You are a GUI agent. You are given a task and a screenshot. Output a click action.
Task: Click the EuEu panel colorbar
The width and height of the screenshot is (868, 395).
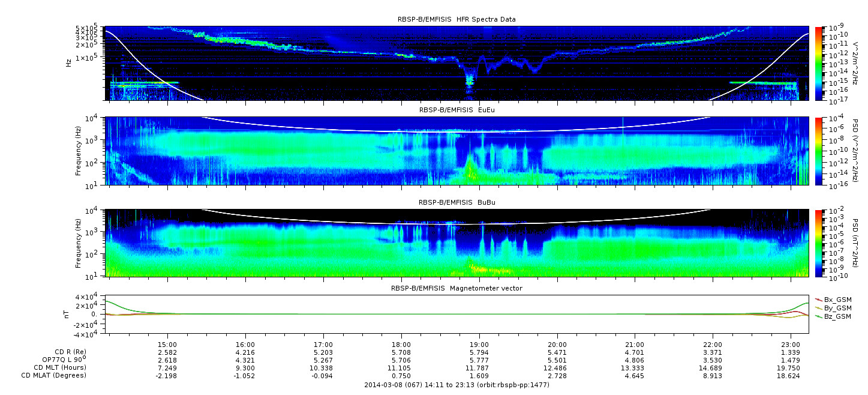(818, 151)
